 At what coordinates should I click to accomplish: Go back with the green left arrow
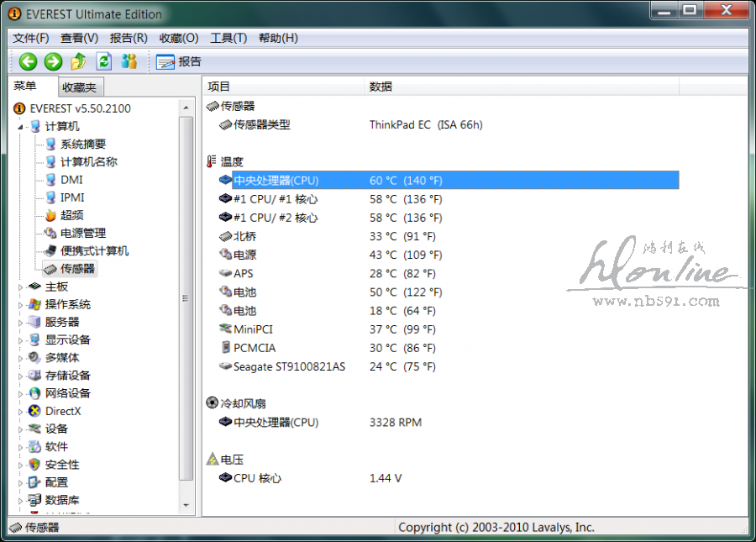pyautogui.click(x=28, y=61)
